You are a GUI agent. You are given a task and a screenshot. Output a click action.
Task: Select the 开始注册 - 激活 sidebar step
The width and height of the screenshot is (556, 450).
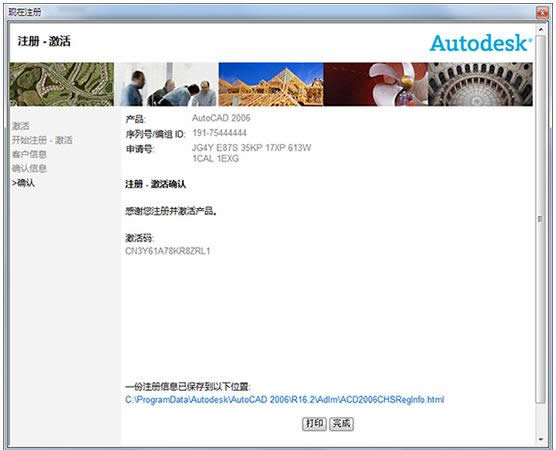tap(42, 140)
